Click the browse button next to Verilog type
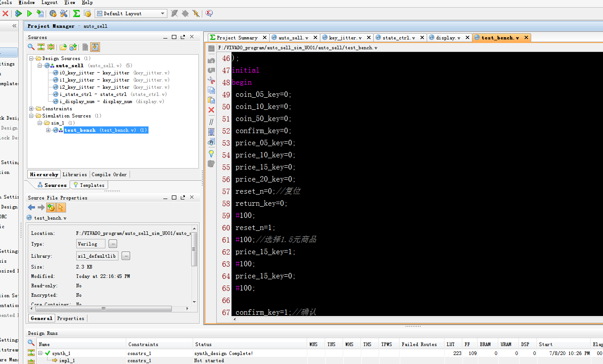 click(113, 244)
